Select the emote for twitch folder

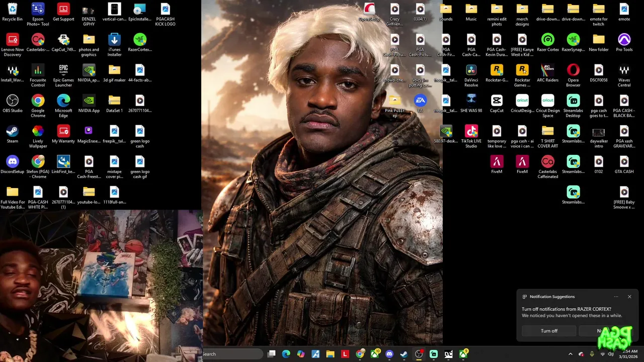[x=599, y=15]
